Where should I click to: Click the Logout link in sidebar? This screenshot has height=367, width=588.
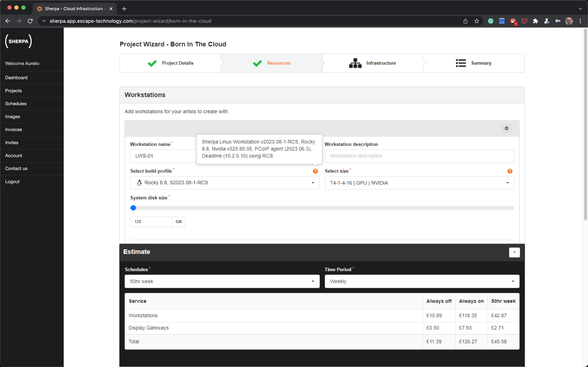point(12,182)
